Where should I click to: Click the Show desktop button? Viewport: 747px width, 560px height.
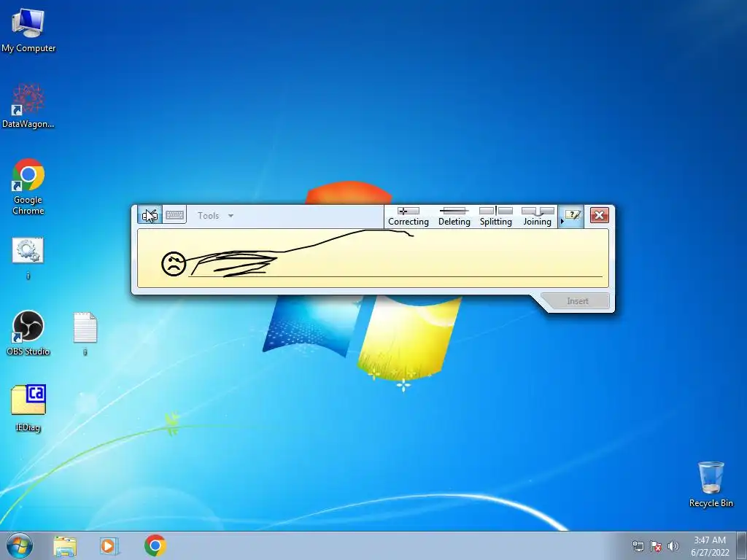pos(742,545)
